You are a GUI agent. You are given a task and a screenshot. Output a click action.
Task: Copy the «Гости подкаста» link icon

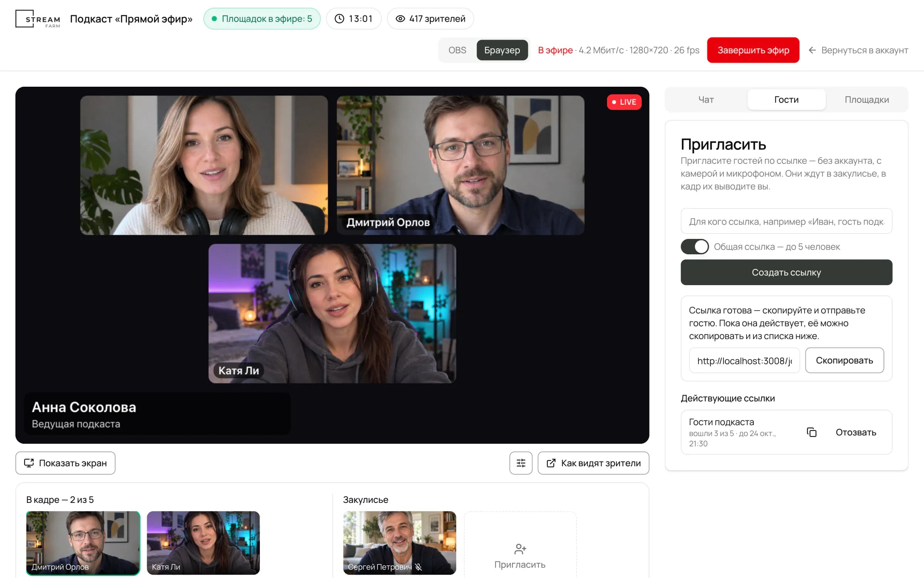point(811,432)
